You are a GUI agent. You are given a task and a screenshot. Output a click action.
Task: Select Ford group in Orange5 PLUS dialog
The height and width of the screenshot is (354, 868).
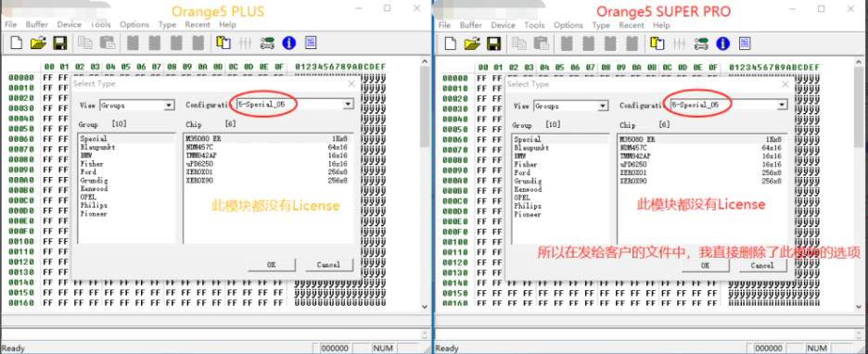(x=89, y=172)
